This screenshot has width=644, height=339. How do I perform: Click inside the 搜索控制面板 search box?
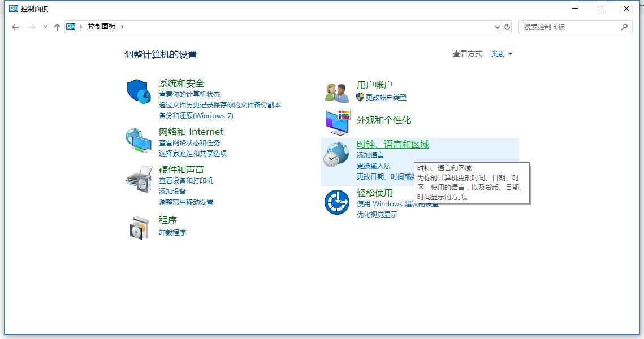565,27
